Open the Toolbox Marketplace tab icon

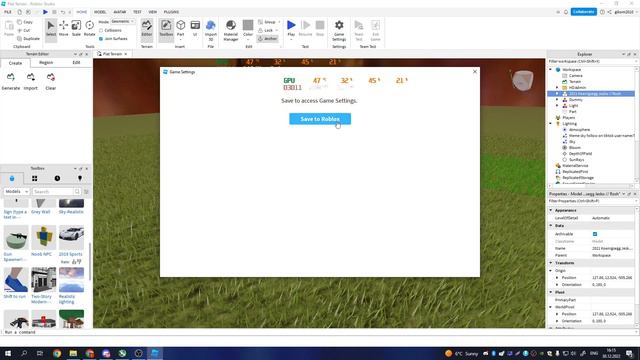tap(12, 178)
